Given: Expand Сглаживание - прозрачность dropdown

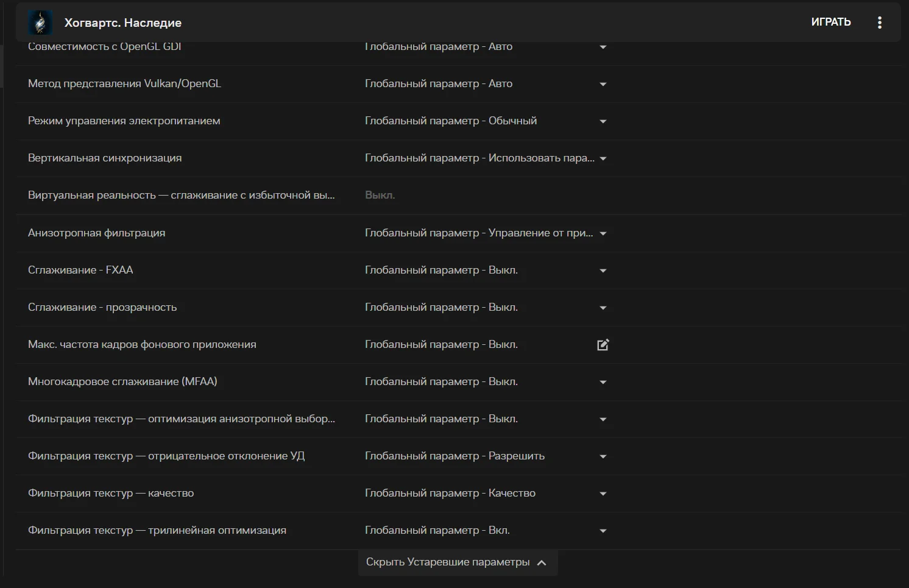Looking at the screenshot, I should (603, 308).
